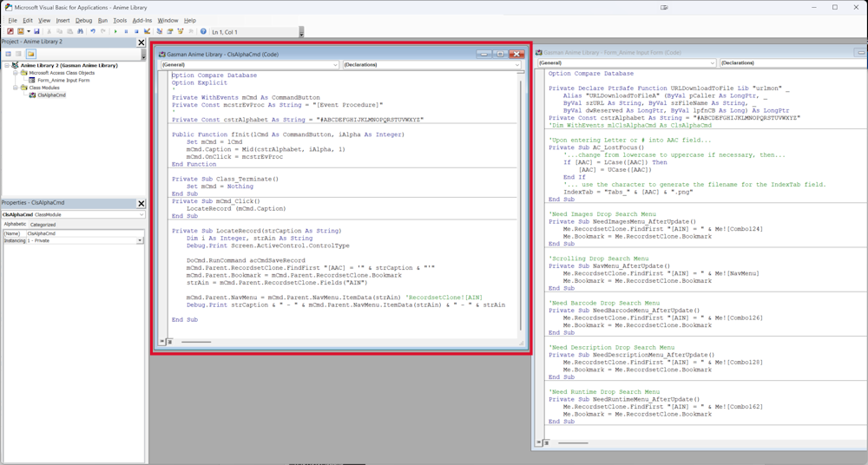This screenshot has width=868, height=465.
Task: Click the Project panel toolbar overflow arrow
Action: point(143,55)
